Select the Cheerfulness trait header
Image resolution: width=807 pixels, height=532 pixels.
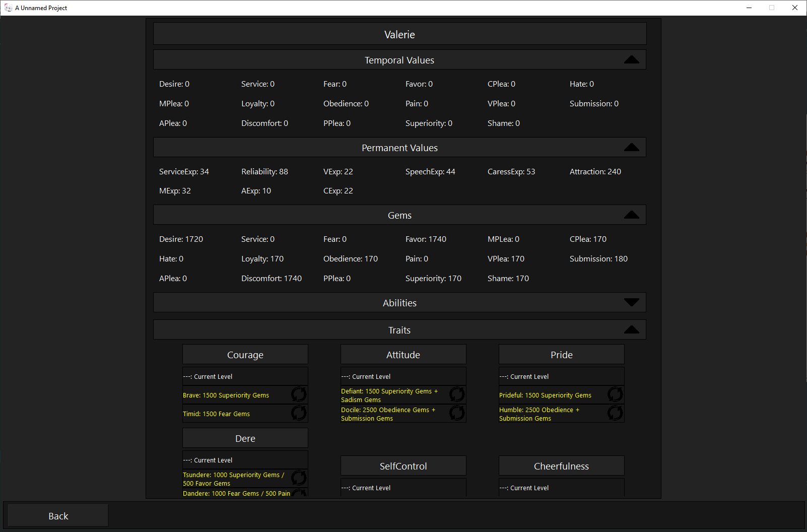(561, 466)
